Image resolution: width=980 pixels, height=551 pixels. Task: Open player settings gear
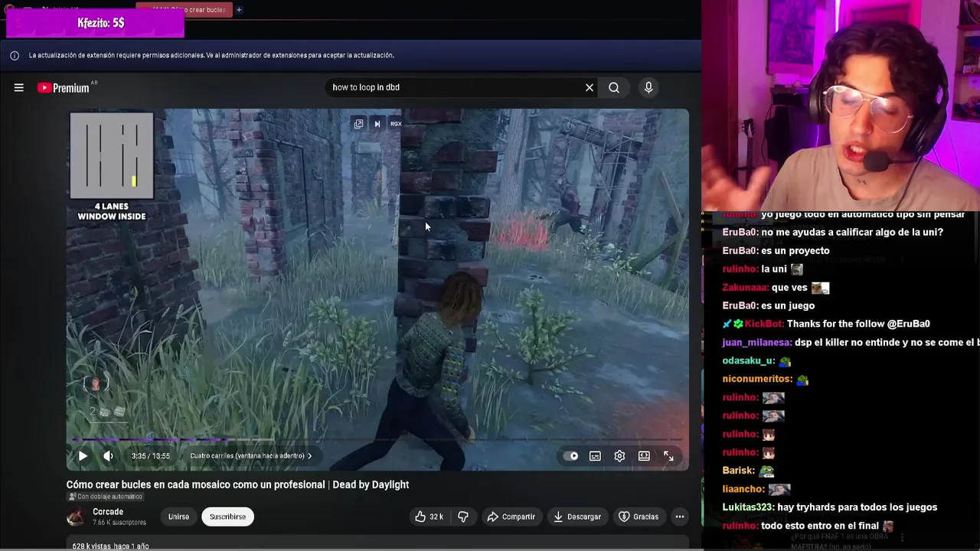click(619, 456)
